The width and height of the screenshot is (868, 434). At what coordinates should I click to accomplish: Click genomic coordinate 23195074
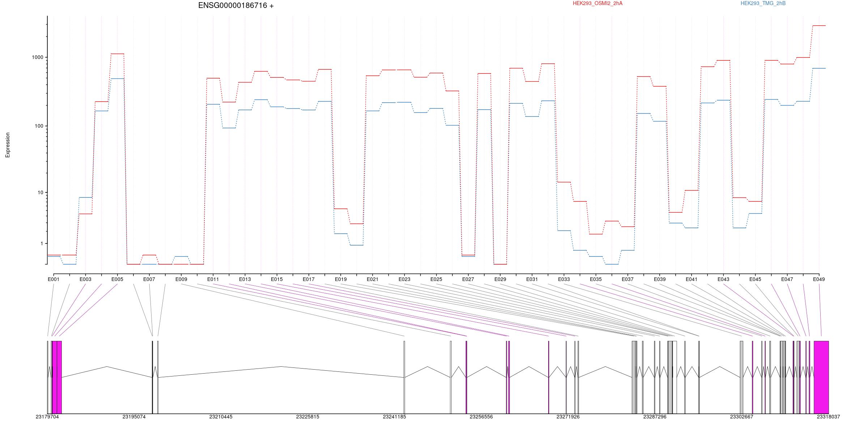[x=134, y=417]
